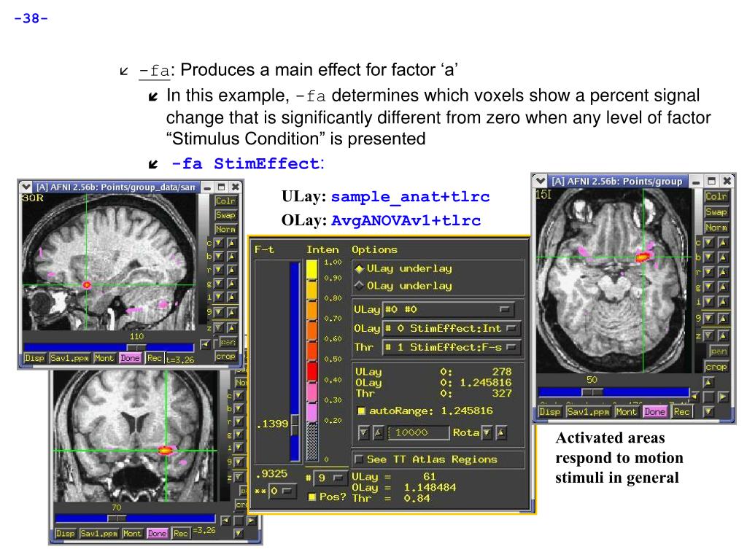747x560 pixels.
Task: Click contrast 'c' down arrow in axial window
Action: click(x=709, y=242)
